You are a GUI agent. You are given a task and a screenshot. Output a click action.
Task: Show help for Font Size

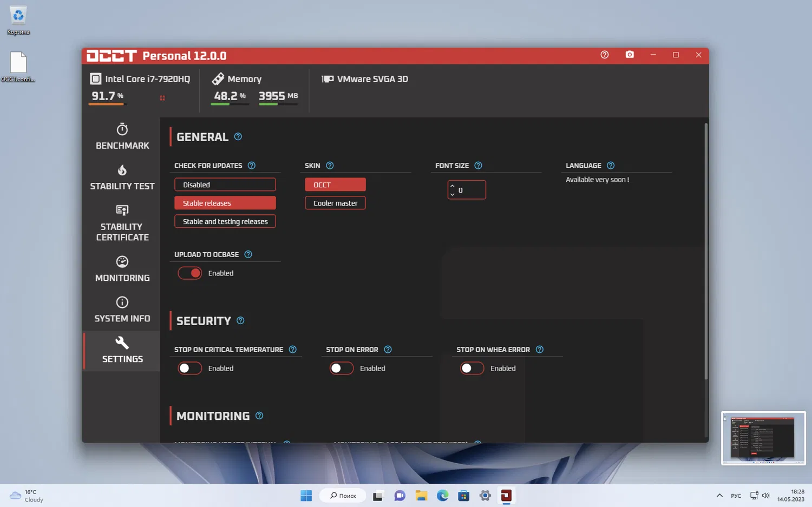478,166
